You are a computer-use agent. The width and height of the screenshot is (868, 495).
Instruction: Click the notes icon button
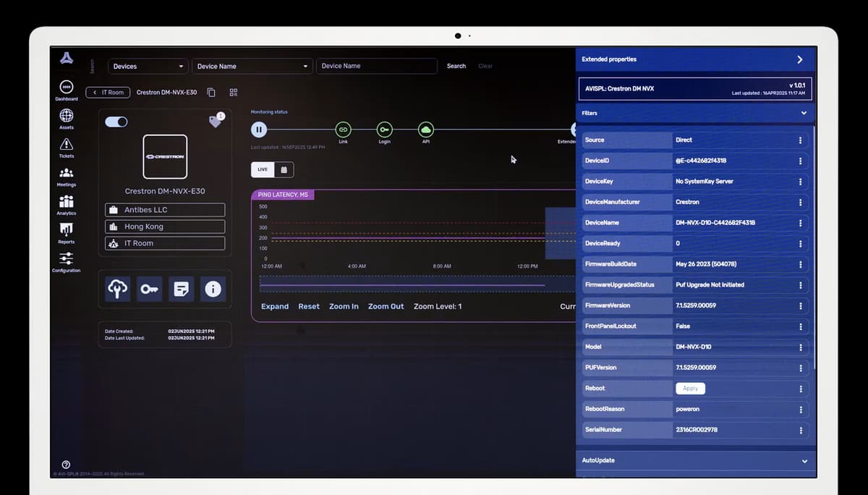point(182,289)
